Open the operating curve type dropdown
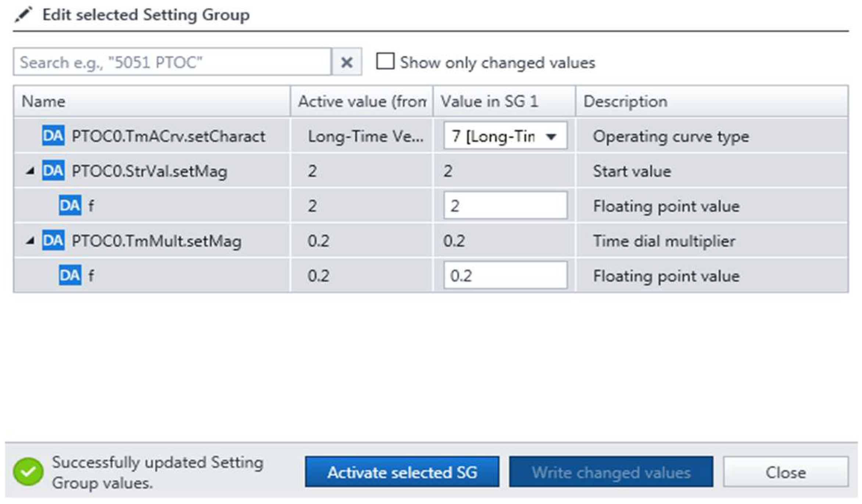The image size is (862, 504). pos(550,136)
